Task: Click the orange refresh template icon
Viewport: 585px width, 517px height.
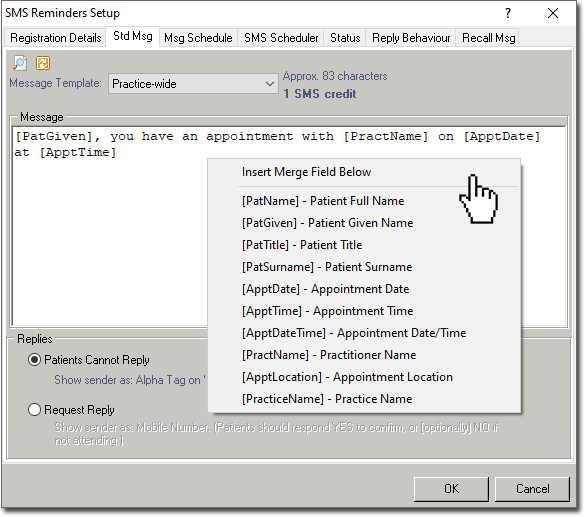Action: pyautogui.click(x=43, y=63)
